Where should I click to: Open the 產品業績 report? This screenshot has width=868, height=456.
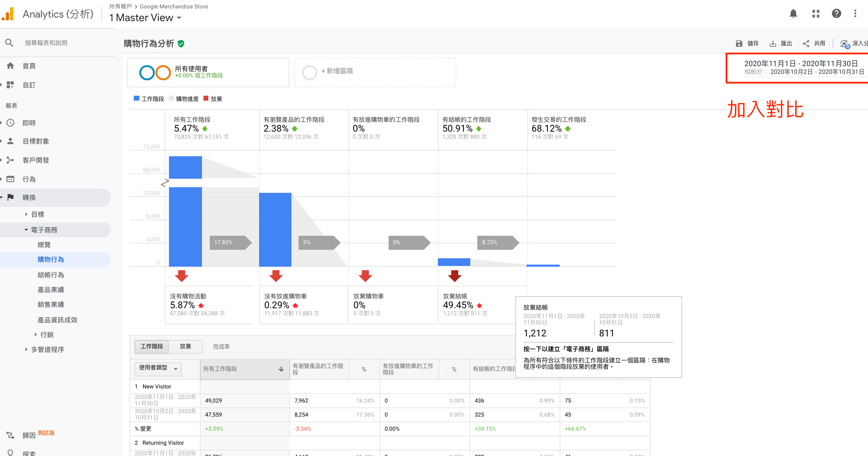51,290
